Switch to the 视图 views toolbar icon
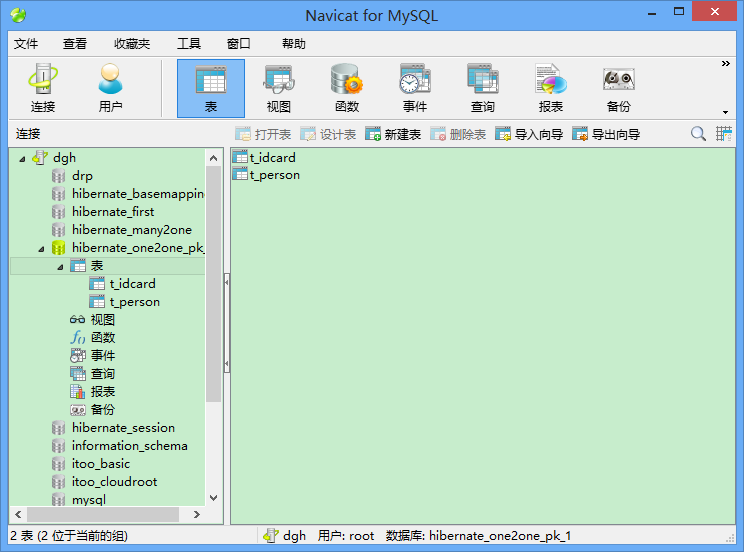The height and width of the screenshot is (552, 744). pos(279,88)
